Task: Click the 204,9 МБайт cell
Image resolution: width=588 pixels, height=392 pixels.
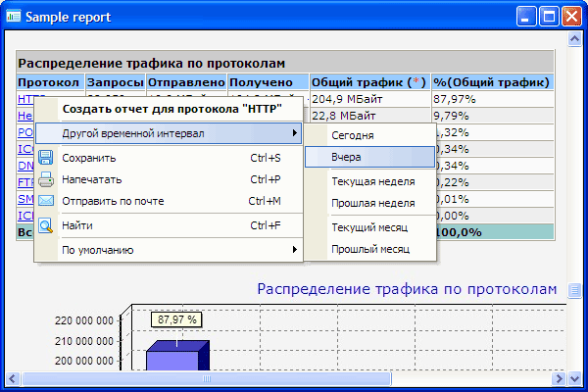Action: tap(369, 99)
